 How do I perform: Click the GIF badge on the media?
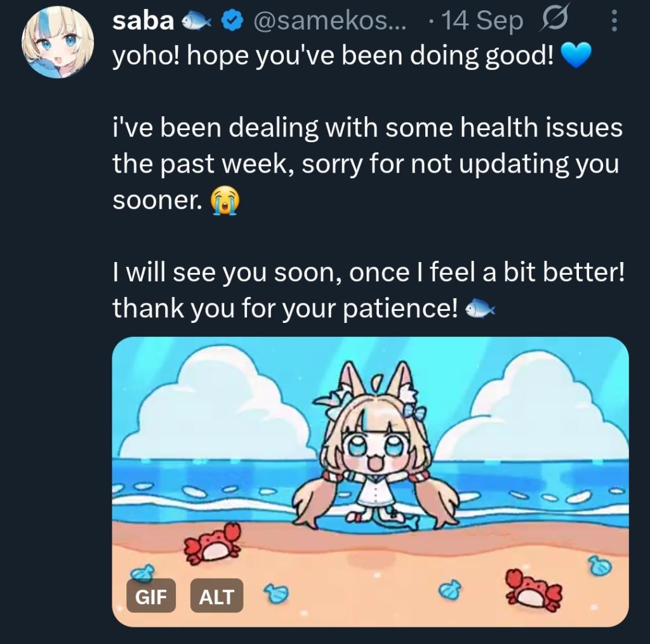[151, 596]
